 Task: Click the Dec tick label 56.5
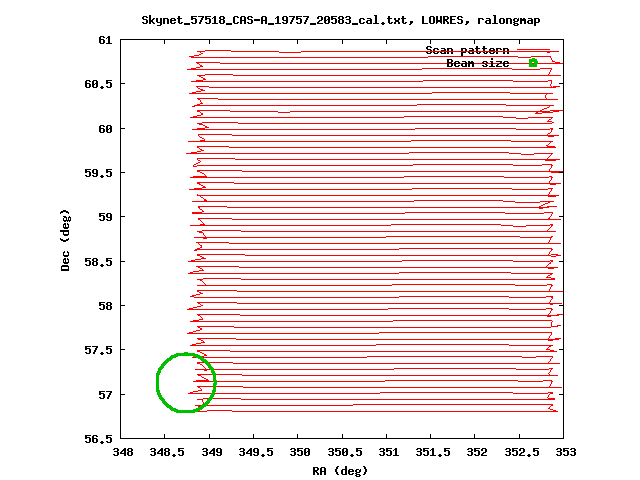click(x=98, y=439)
